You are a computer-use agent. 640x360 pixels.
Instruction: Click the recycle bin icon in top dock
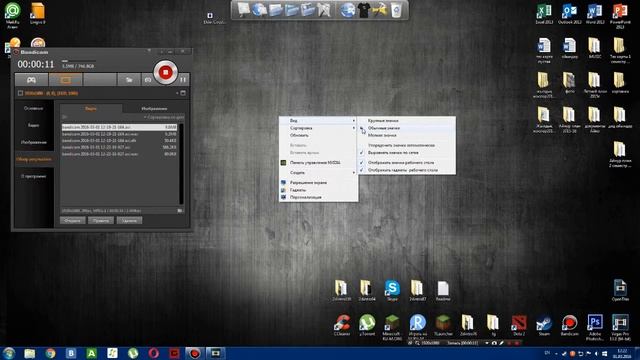pyautogui.click(x=396, y=10)
